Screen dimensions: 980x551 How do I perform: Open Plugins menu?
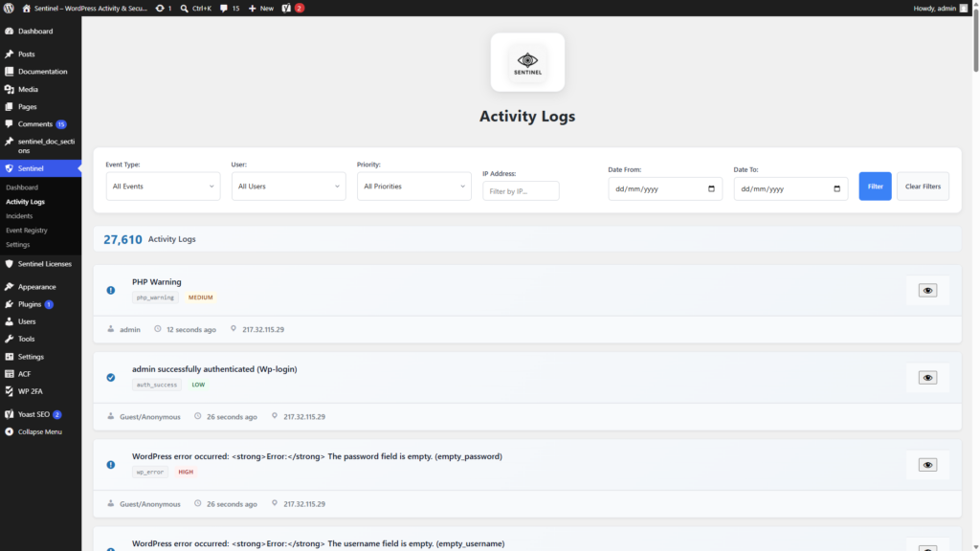point(30,304)
